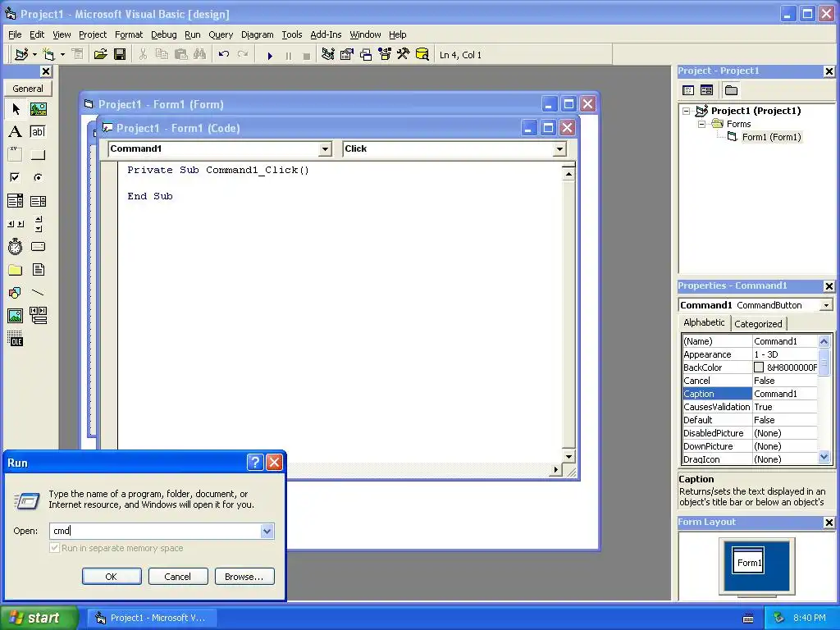The width and height of the screenshot is (840, 630).
Task: Click the Find binoculars icon
Action: (200, 55)
